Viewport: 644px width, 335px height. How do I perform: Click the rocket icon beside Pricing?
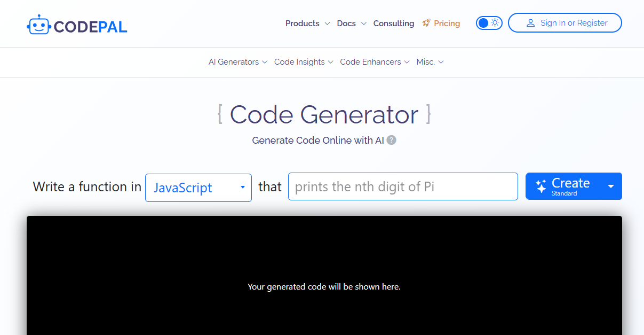click(426, 23)
